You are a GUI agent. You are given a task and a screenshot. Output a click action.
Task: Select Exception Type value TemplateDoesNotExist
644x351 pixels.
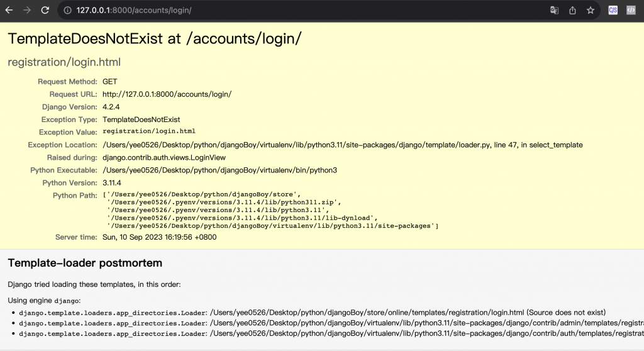[x=141, y=120]
